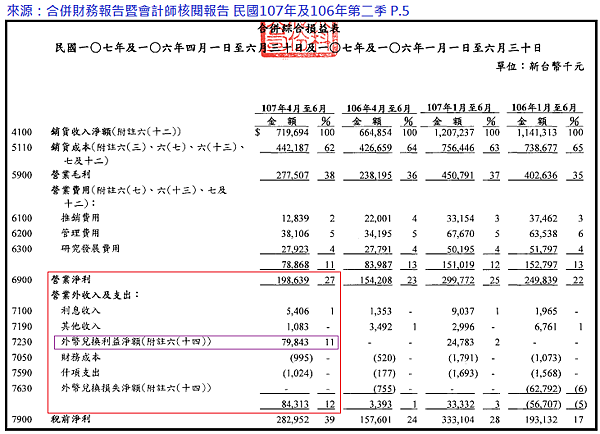This screenshot has width=600, height=434.
Task: Select non-operating total 84,313
Action: (x=295, y=404)
